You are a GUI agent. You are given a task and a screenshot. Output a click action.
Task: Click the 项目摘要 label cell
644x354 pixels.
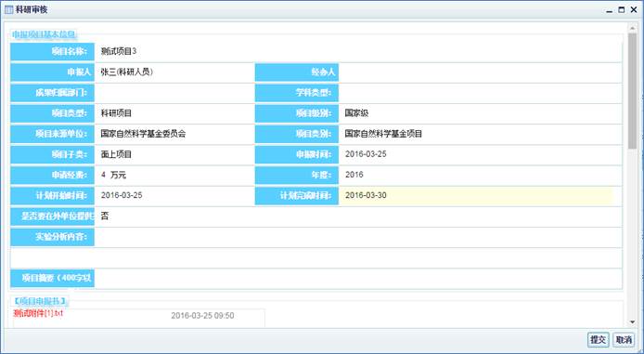coord(53,279)
